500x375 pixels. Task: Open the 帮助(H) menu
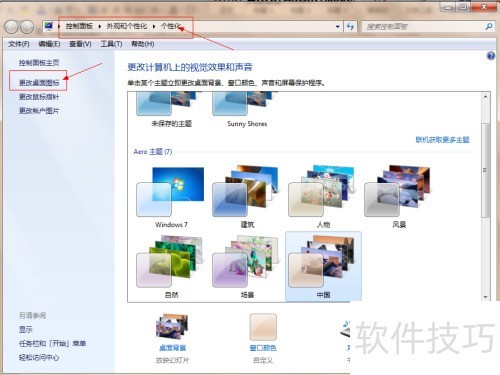(142, 44)
